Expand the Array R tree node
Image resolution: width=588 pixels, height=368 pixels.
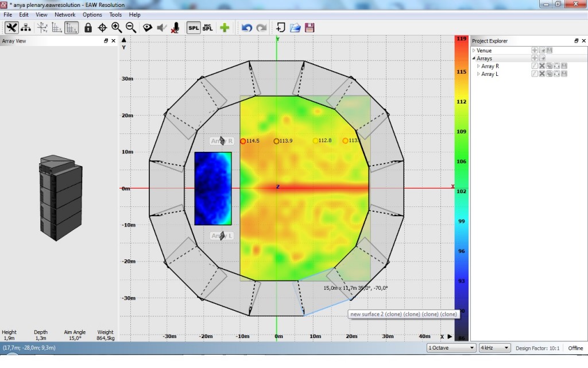478,66
